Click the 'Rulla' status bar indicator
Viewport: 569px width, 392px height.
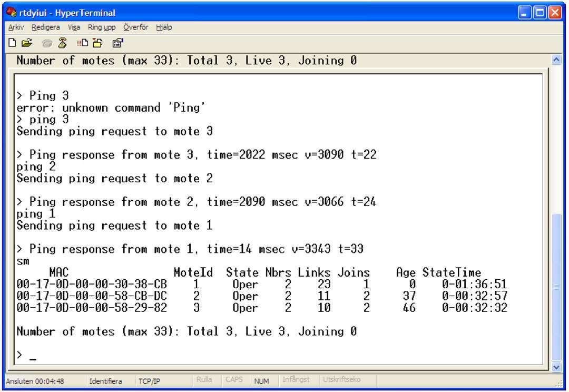(204, 379)
